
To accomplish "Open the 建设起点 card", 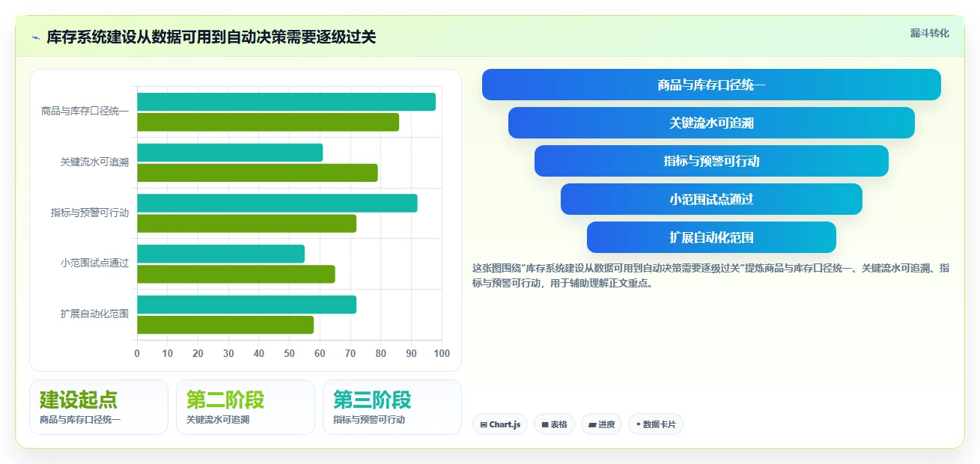I will click(99, 407).
